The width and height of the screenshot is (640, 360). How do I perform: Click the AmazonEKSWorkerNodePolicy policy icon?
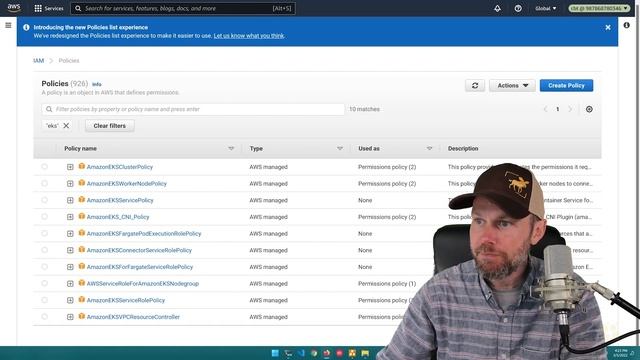[82, 183]
